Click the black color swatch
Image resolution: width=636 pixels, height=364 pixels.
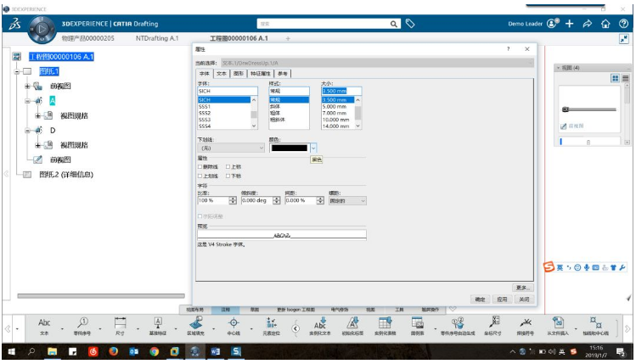(x=290, y=148)
